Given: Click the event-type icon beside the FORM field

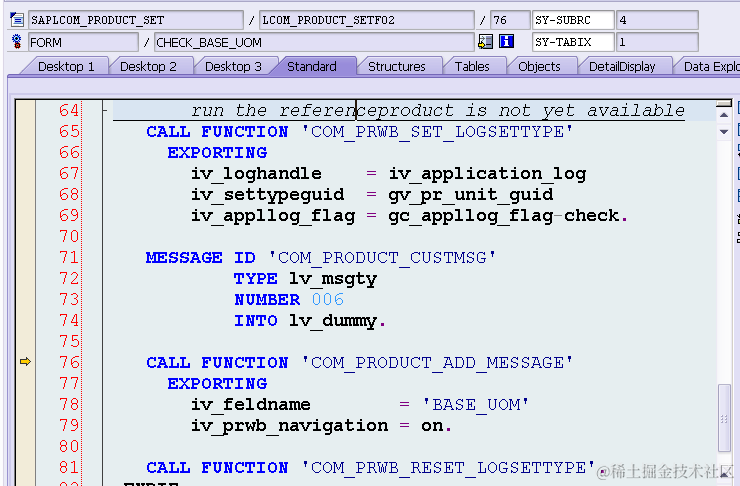Looking at the screenshot, I should point(17,42).
